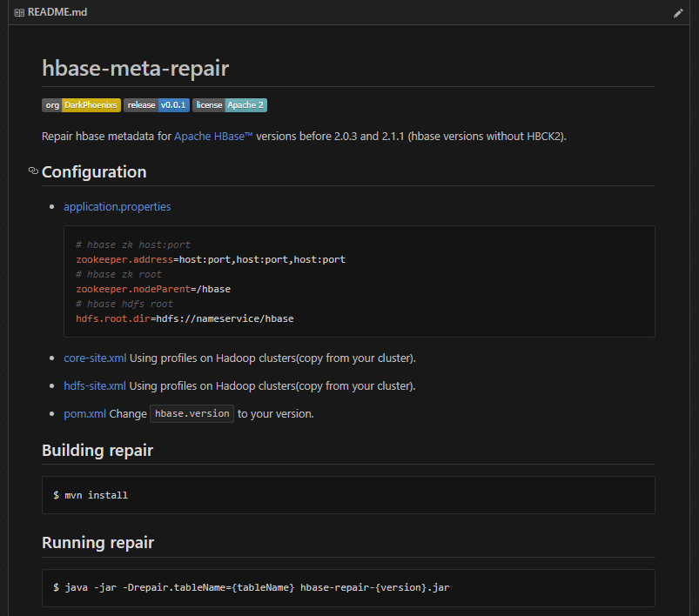The image size is (699, 616).
Task: Click the Building repair heading
Action: coord(97,451)
